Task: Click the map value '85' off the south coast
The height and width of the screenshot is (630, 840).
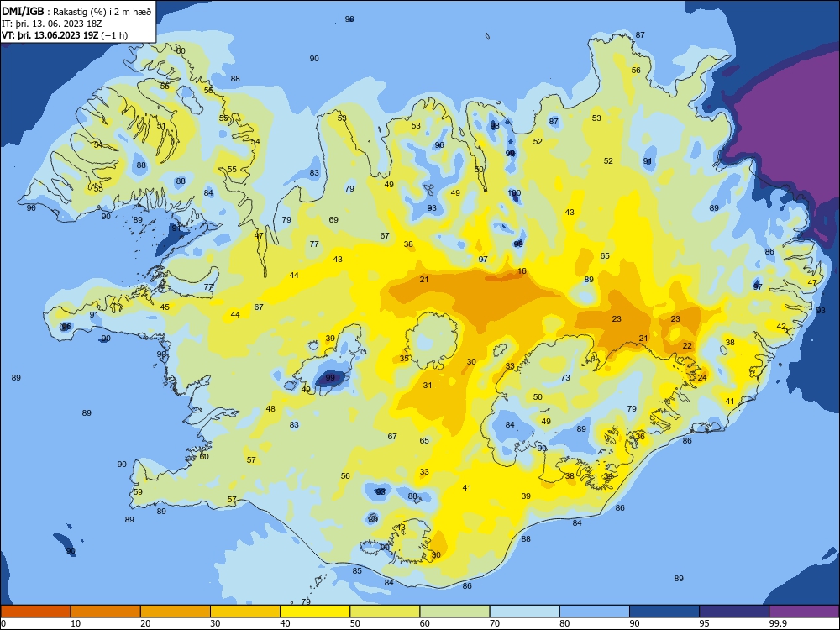Action: pos(357,571)
